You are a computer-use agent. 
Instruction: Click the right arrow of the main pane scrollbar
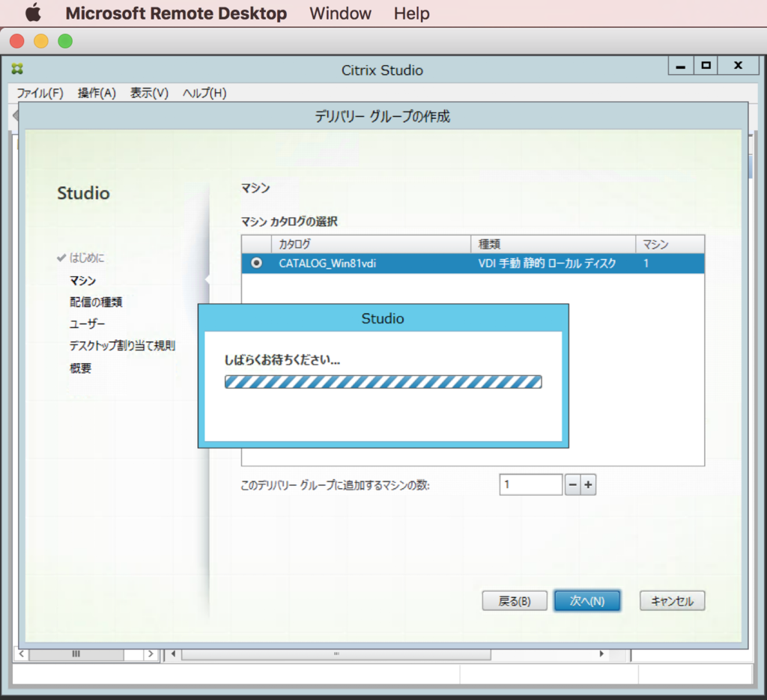(601, 654)
